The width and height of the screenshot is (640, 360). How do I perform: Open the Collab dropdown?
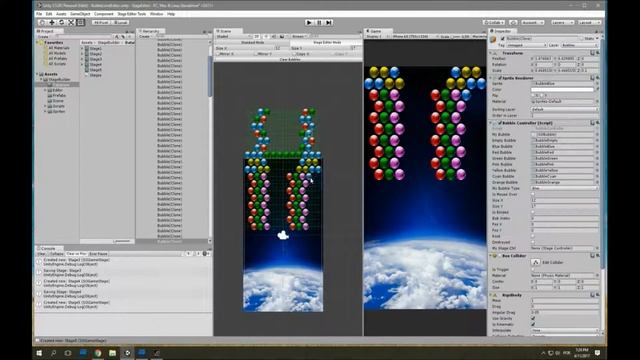[x=494, y=22]
